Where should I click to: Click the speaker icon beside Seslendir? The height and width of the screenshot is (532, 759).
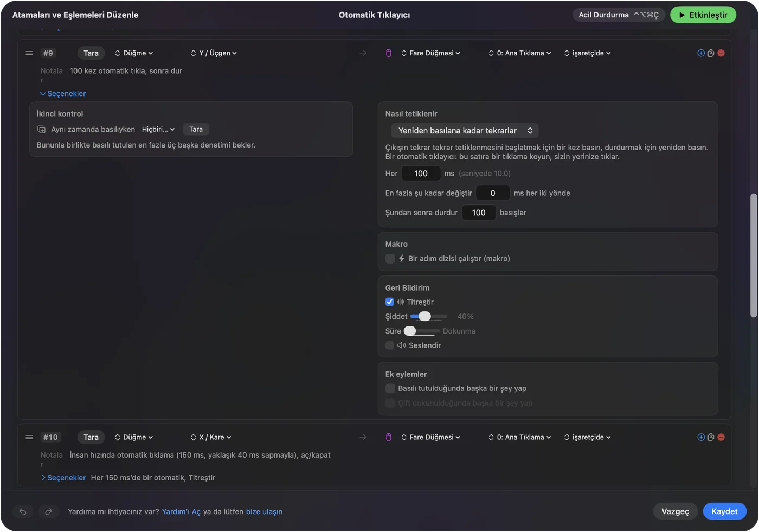pyautogui.click(x=402, y=345)
